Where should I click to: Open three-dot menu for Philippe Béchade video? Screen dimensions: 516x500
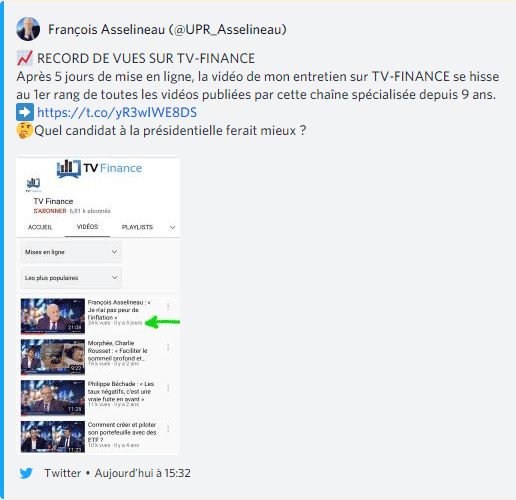[x=168, y=388]
